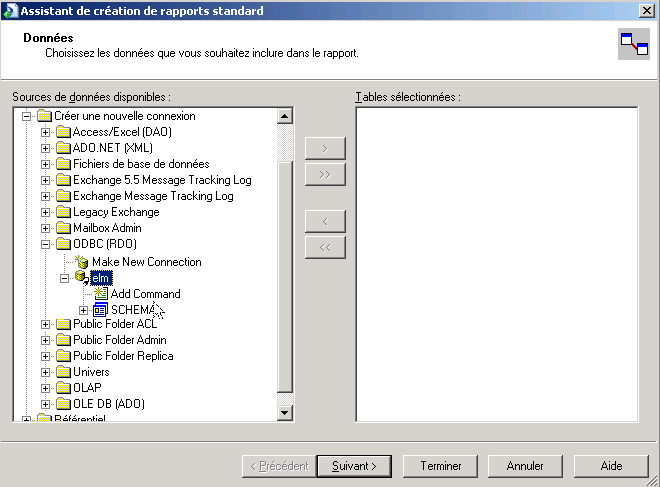The width and height of the screenshot is (660, 487).
Task: Close the wizard window
Action: click(647, 11)
